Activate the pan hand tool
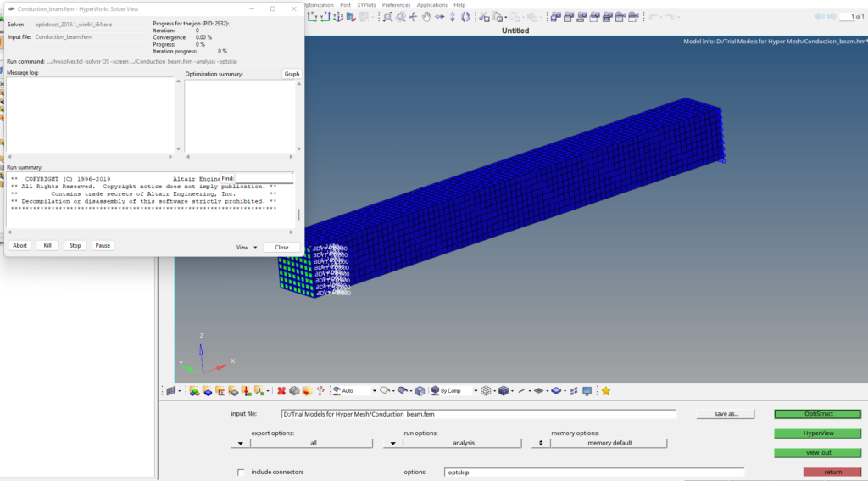 427,17
